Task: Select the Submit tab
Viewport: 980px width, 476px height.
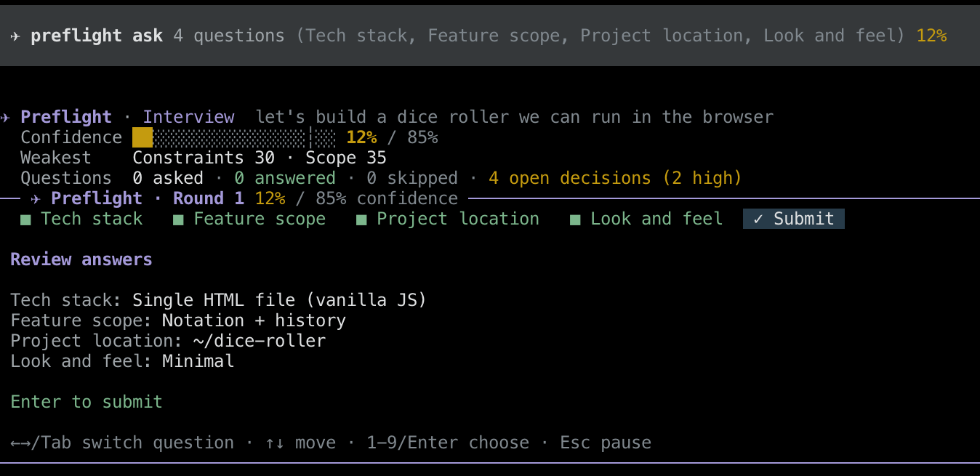Action: pyautogui.click(x=794, y=219)
